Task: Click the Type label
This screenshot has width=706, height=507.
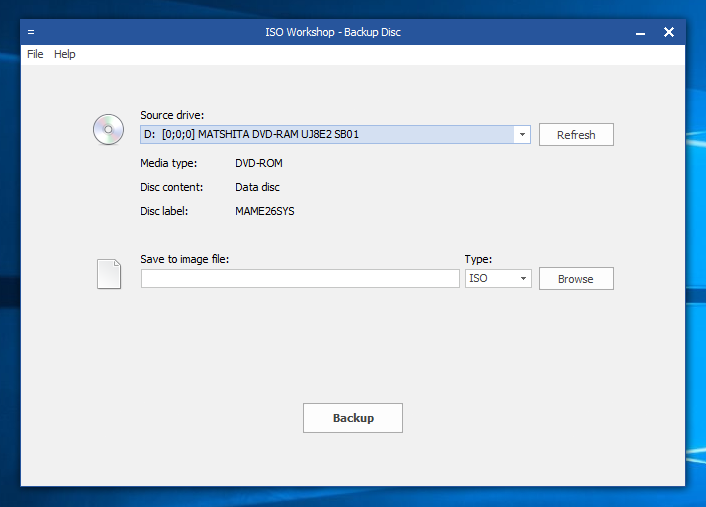Action: pyautogui.click(x=478, y=259)
